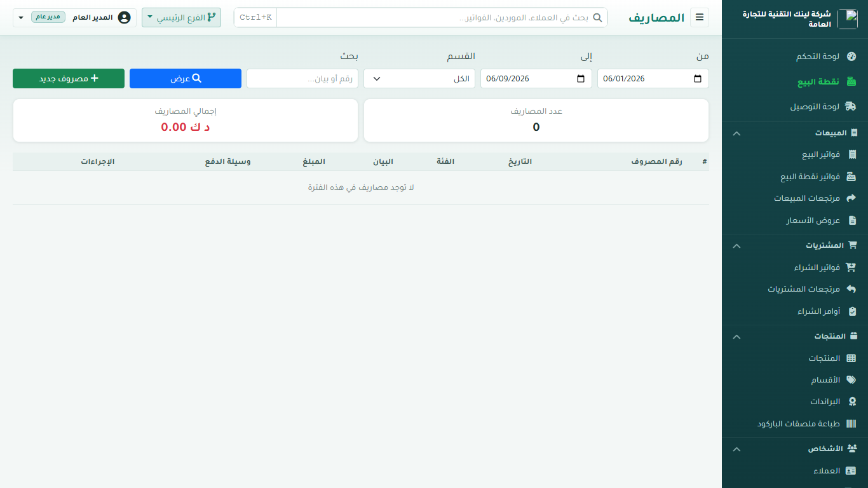The width and height of the screenshot is (868, 488).
Task: Click the tags icon next to الأقسام
Action: 851,380
